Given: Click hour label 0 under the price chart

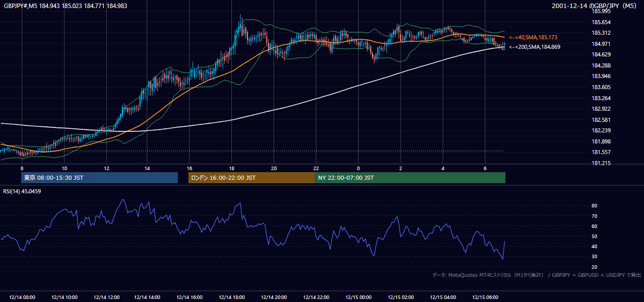Looking at the screenshot, I should pyautogui.click(x=358, y=168).
